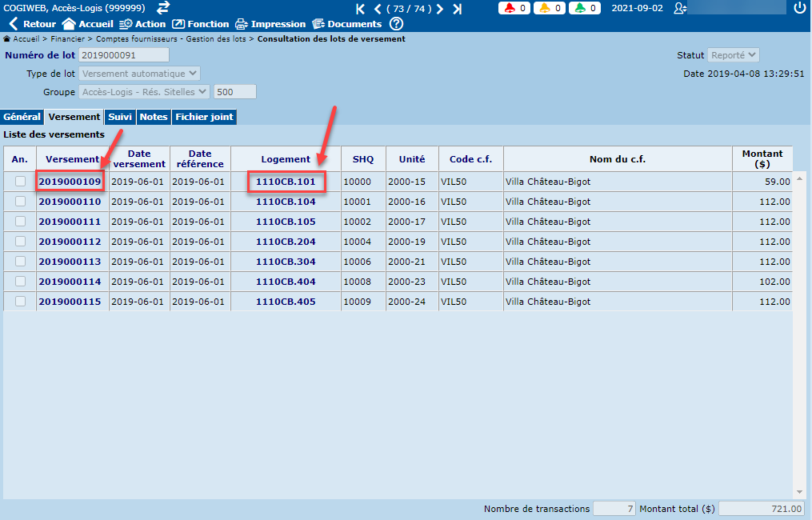Tick the checkbox for versement 2019000112
The width and height of the screenshot is (812, 520).
point(20,242)
